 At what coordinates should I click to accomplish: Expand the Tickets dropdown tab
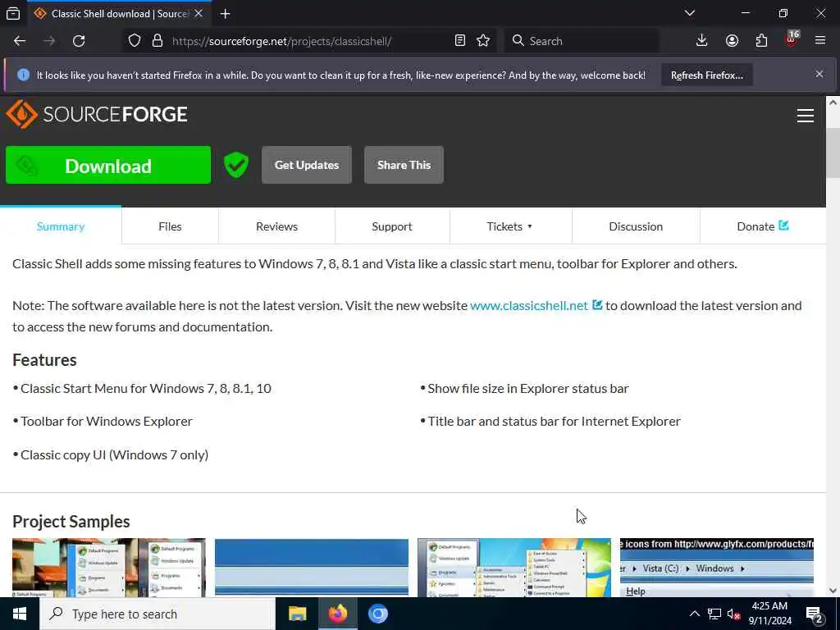510,226
